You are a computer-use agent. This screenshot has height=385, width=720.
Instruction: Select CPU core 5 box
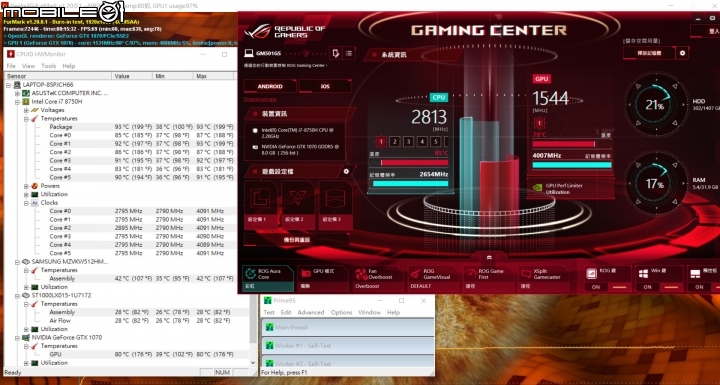pyautogui.click(x=436, y=142)
